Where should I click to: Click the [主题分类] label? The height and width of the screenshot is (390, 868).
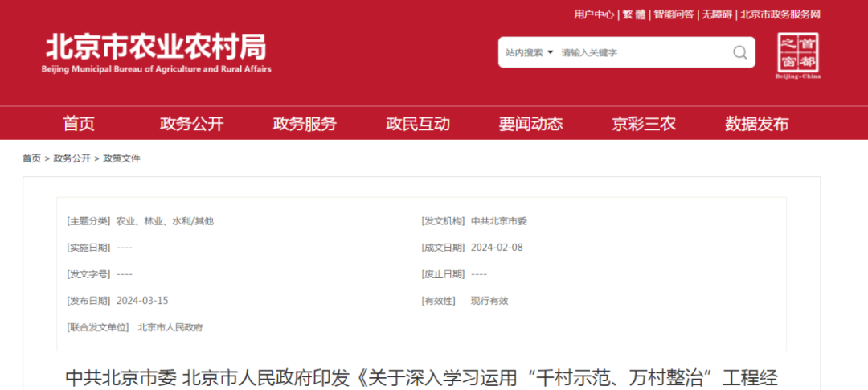(x=88, y=221)
